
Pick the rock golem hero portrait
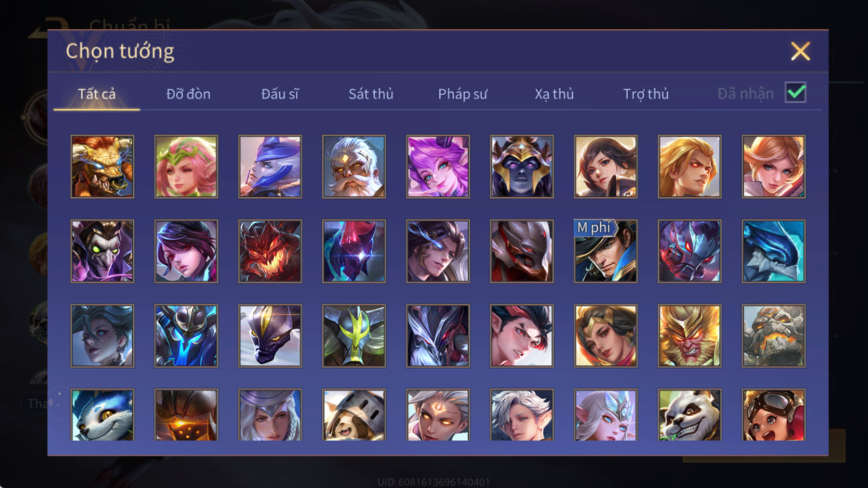coord(774,336)
